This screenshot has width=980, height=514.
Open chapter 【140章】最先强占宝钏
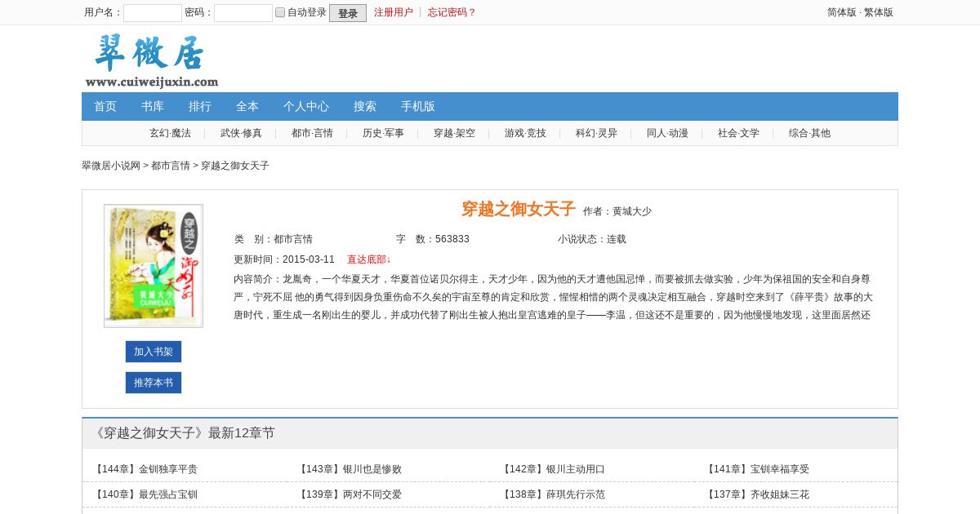click(145, 494)
